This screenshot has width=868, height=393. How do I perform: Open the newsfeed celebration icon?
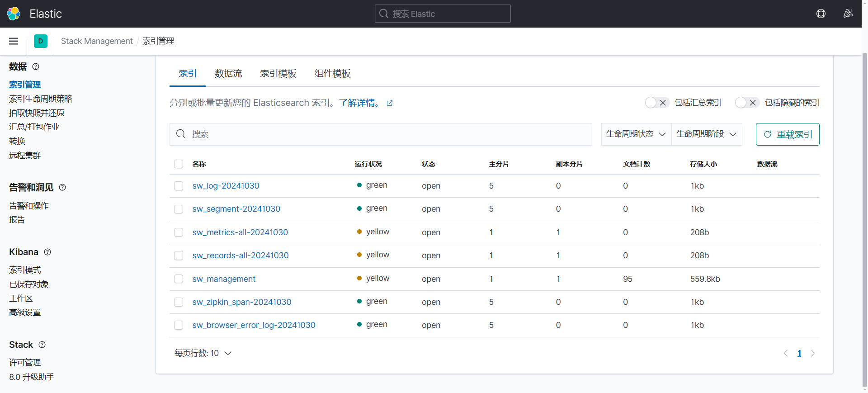click(848, 14)
